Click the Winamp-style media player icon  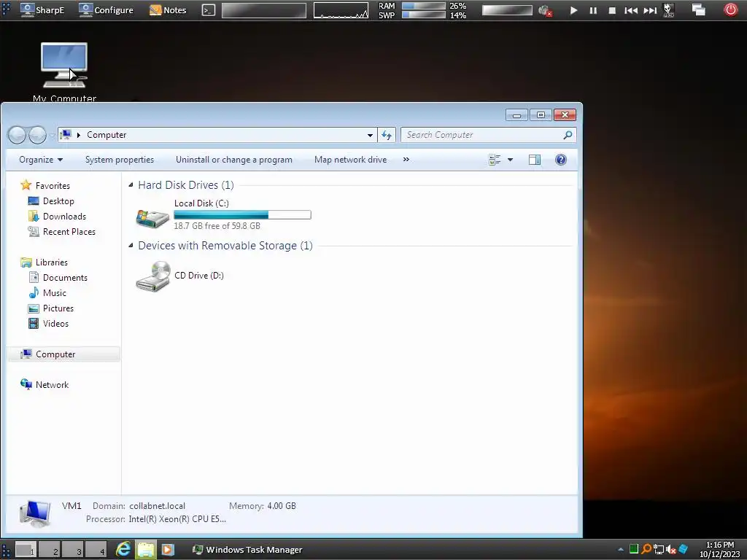click(x=669, y=10)
